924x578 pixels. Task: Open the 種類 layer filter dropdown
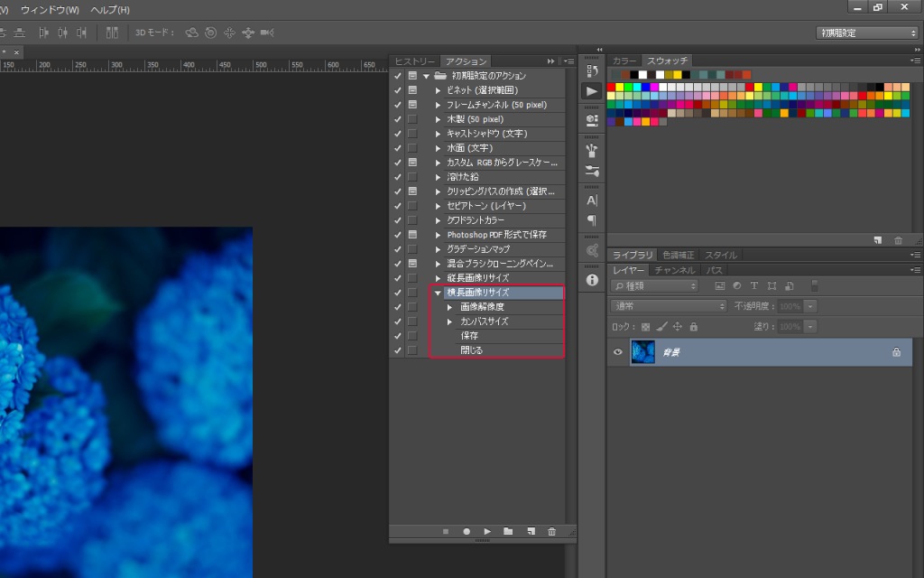(655, 286)
